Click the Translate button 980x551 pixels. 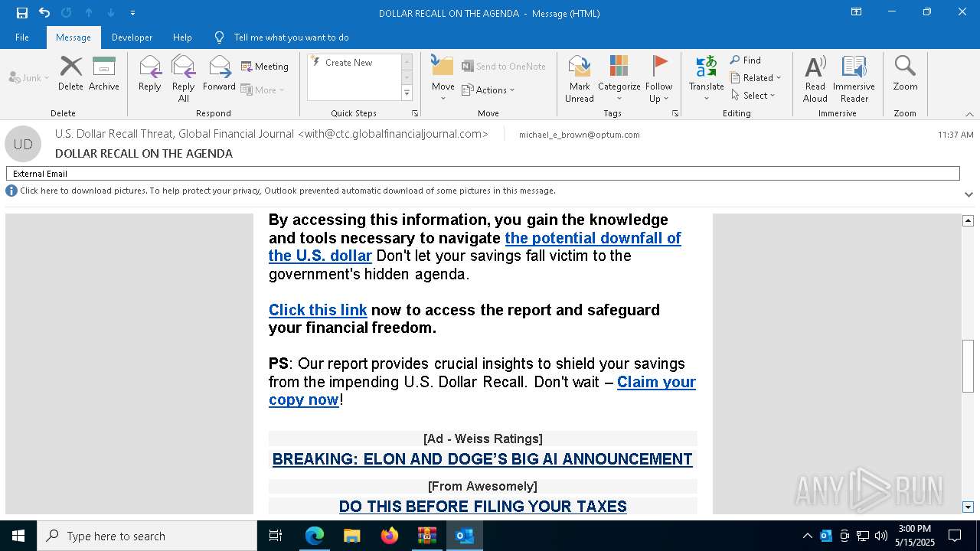coord(706,78)
